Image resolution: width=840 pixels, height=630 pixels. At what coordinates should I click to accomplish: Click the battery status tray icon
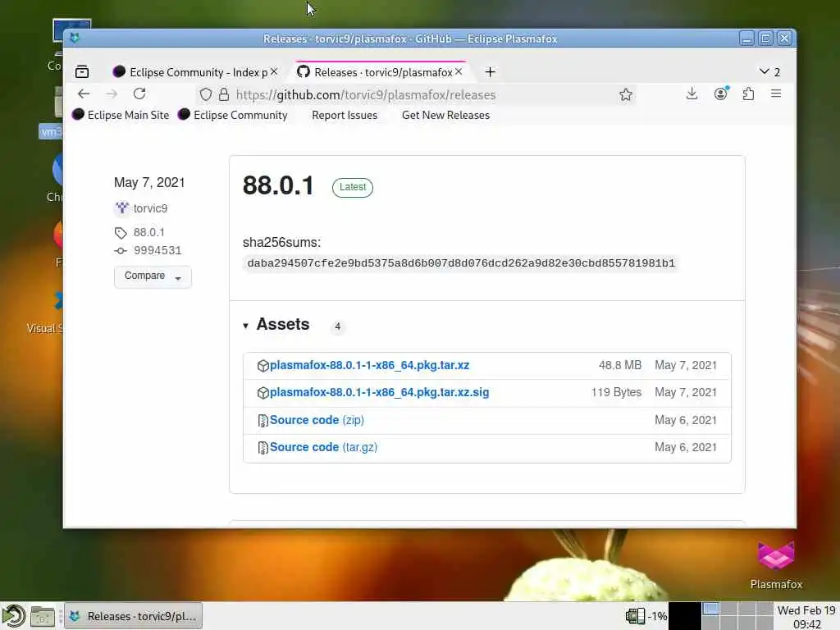(x=636, y=617)
